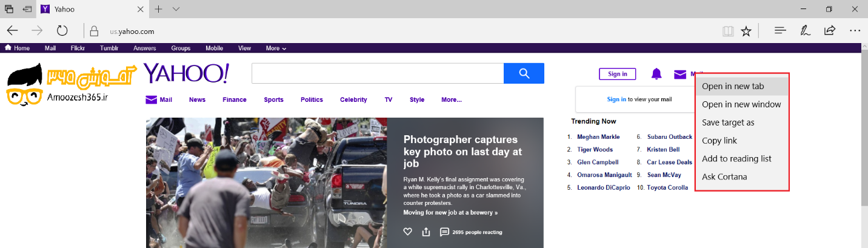Screen dimensions: 868x248
Task: Open the More actions ellipsis menu
Action: pyautogui.click(x=855, y=30)
